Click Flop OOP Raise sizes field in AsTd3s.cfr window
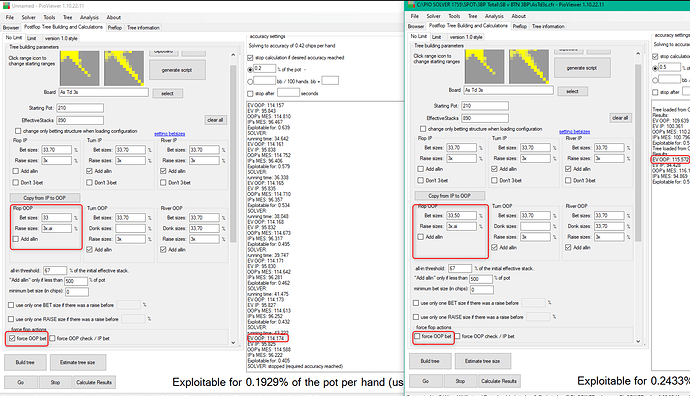This screenshot has height=396, width=690. pyautogui.click(x=461, y=226)
